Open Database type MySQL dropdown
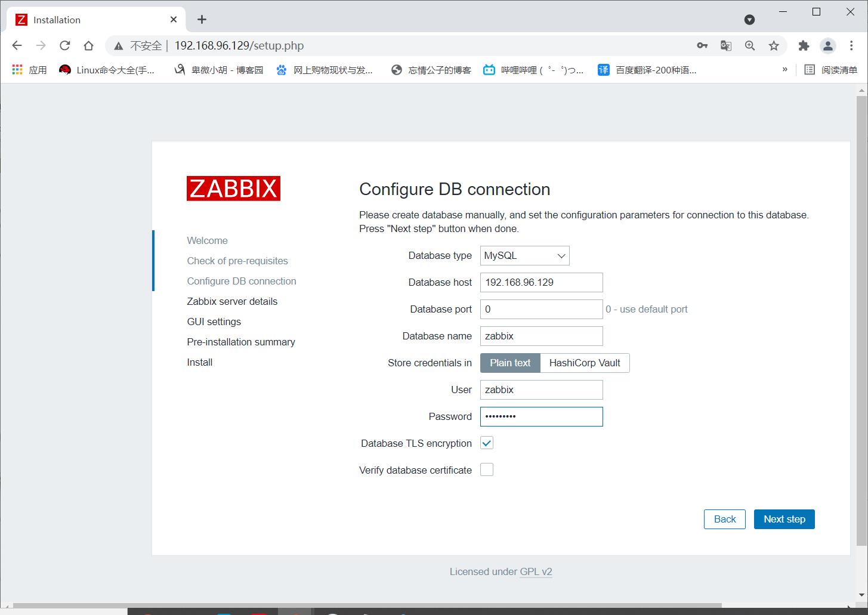Viewport: 868px width, 615px height. tap(525, 255)
